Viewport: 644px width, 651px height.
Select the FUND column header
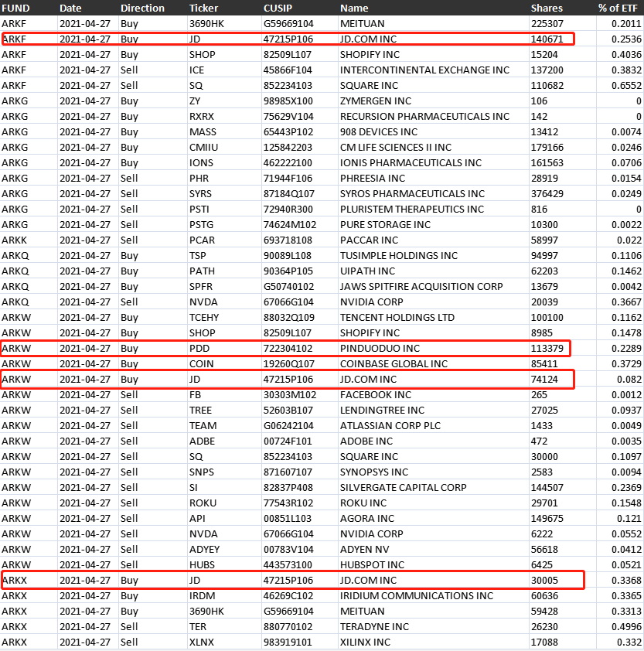(15, 8)
